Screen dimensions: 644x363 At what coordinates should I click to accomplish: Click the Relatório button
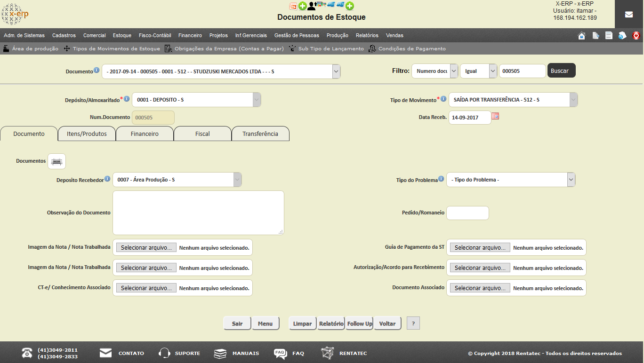pyautogui.click(x=331, y=324)
